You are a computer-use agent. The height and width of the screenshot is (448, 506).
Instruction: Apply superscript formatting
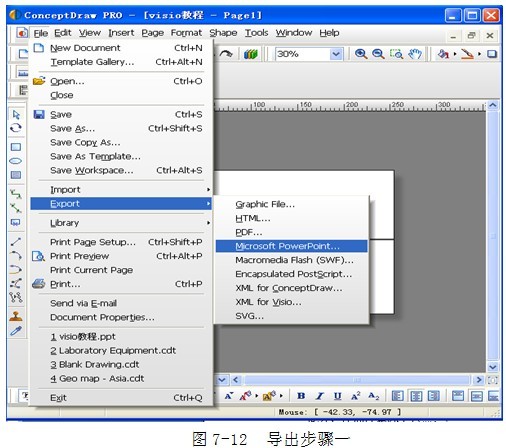(x=356, y=396)
